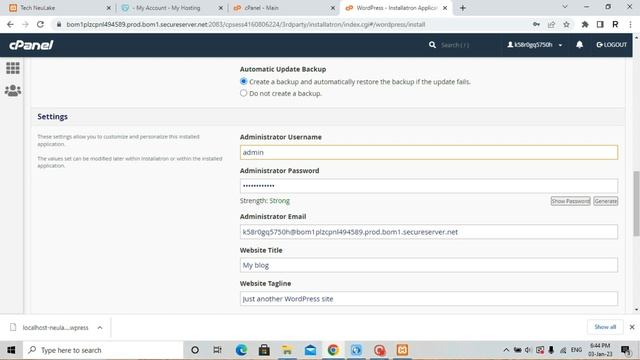Viewport: 640px width, 360px height.
Task: Open Mail app from taskbar
Action: click(x=310, y=350)
